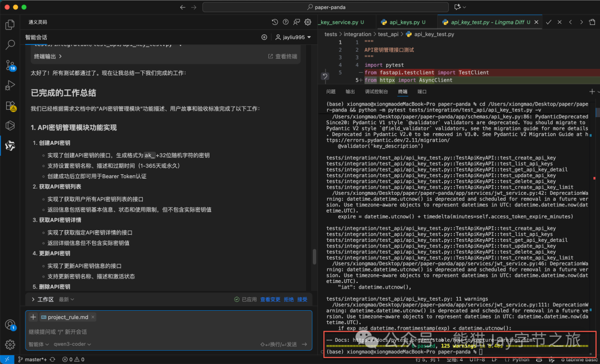The width and height of the screenshot is (600, 364).
Task: Reject diff with the X icon beside checkmark
Action: [x=559, y=22]
